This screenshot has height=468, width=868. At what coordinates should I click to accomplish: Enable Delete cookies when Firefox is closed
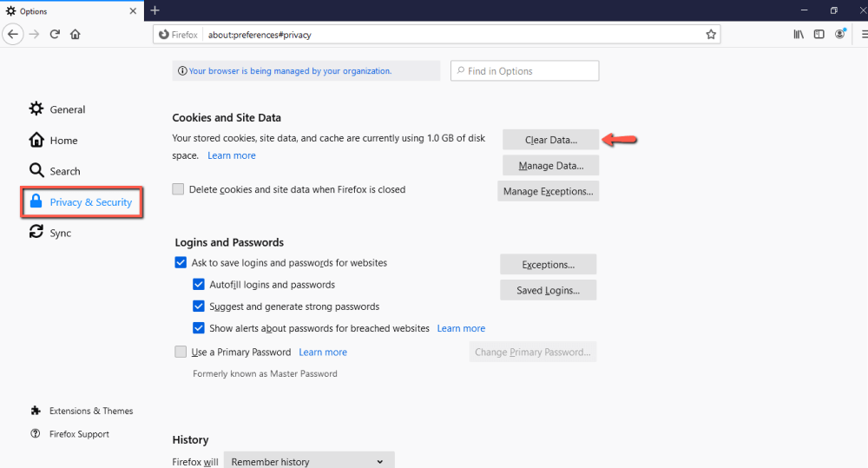coord(178,189)
